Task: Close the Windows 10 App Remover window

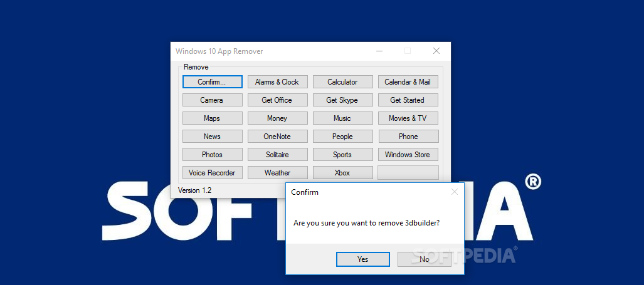Action: pos(436,51)
